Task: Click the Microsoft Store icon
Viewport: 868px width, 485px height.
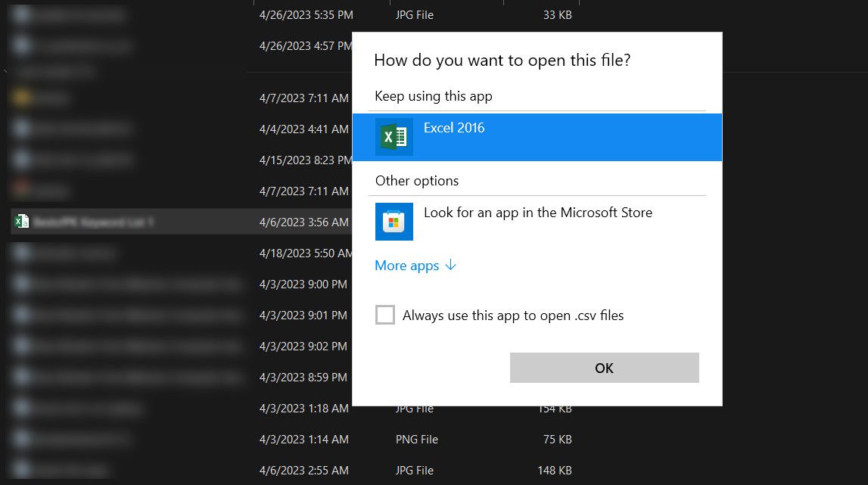Action: (394, 222)
